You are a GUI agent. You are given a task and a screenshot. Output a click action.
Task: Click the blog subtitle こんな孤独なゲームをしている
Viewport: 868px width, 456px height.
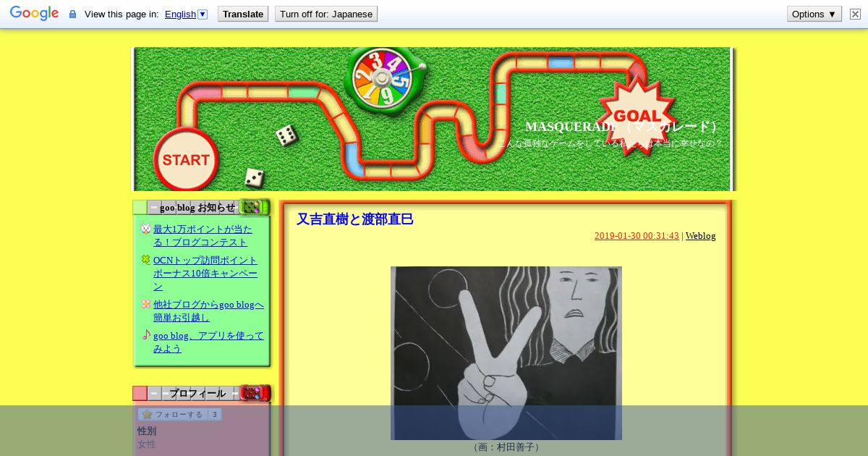610,143
